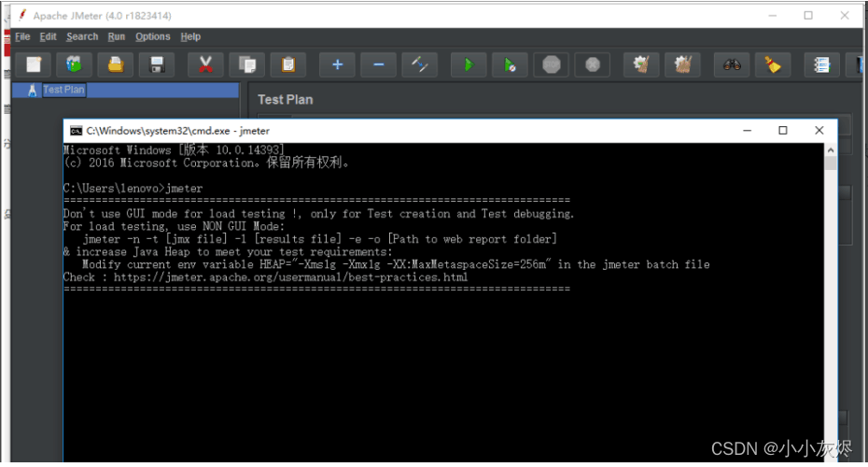The height and width of the screenshot is (467, 868).
Task: Minimize the cmd.exe window
Action: pos(747,130)
